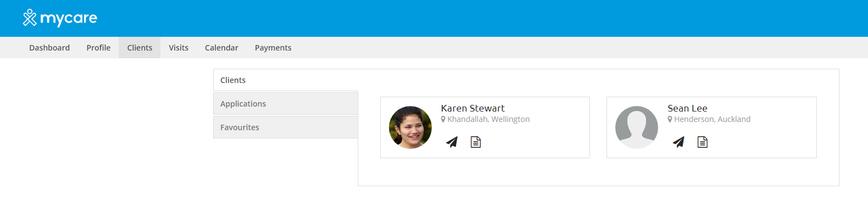
Task: Open the Dashboard menu item
Action: [x=49, y=48]
